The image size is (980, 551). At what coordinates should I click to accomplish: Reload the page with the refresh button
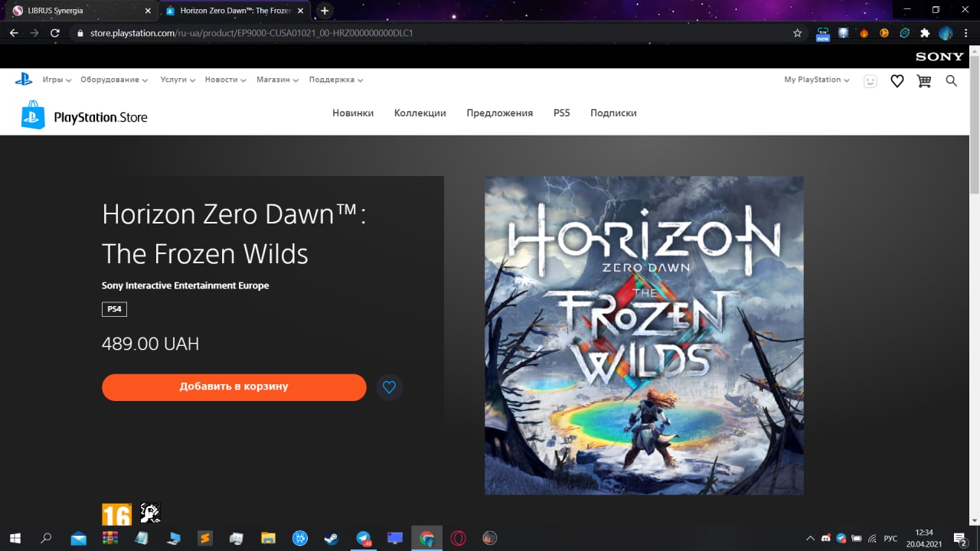55,33
